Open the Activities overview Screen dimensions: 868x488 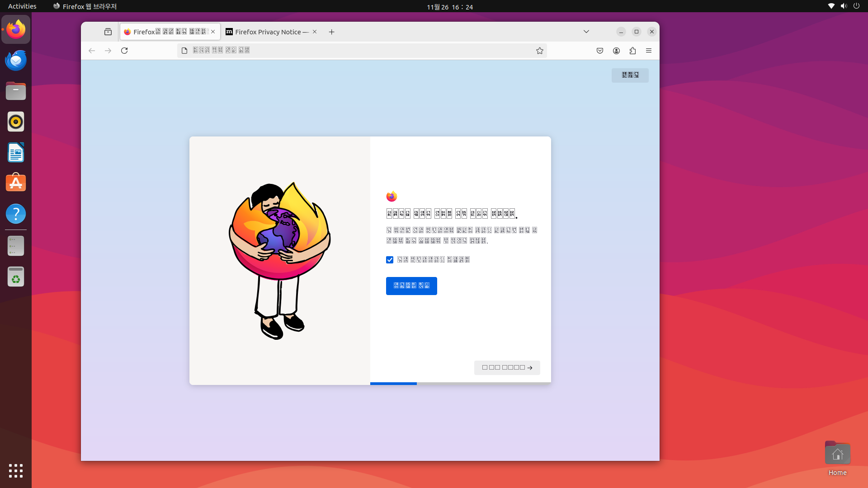click(22, 6)
